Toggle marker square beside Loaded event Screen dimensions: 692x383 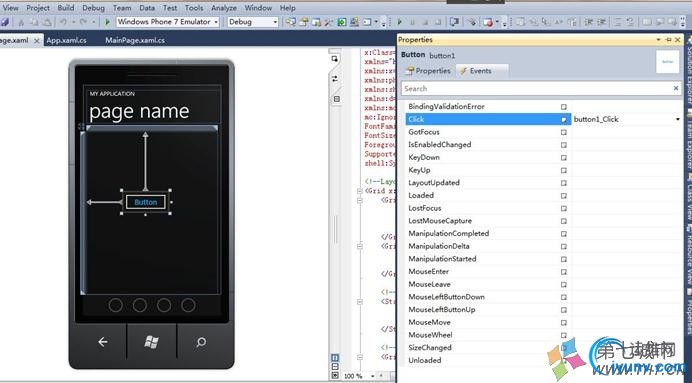(564, 195)
